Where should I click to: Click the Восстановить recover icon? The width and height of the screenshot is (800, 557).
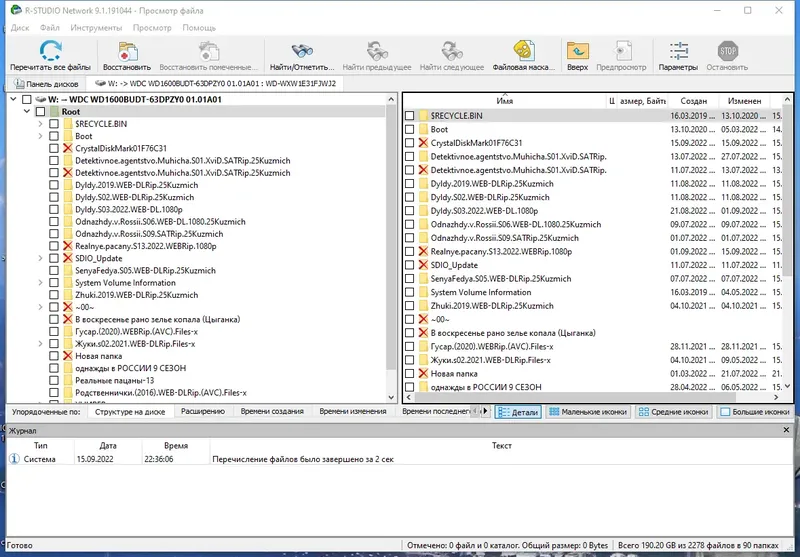click(x=127, y=52)
